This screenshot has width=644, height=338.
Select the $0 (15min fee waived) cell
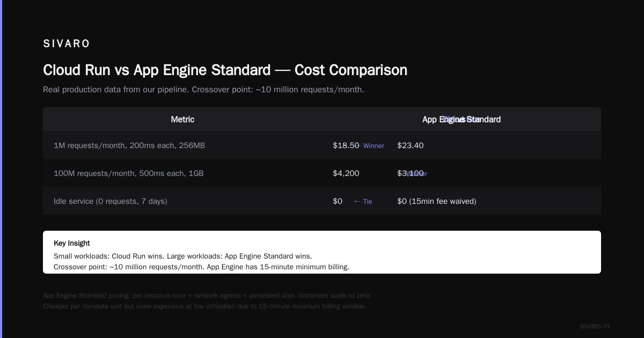click(437, 201)
